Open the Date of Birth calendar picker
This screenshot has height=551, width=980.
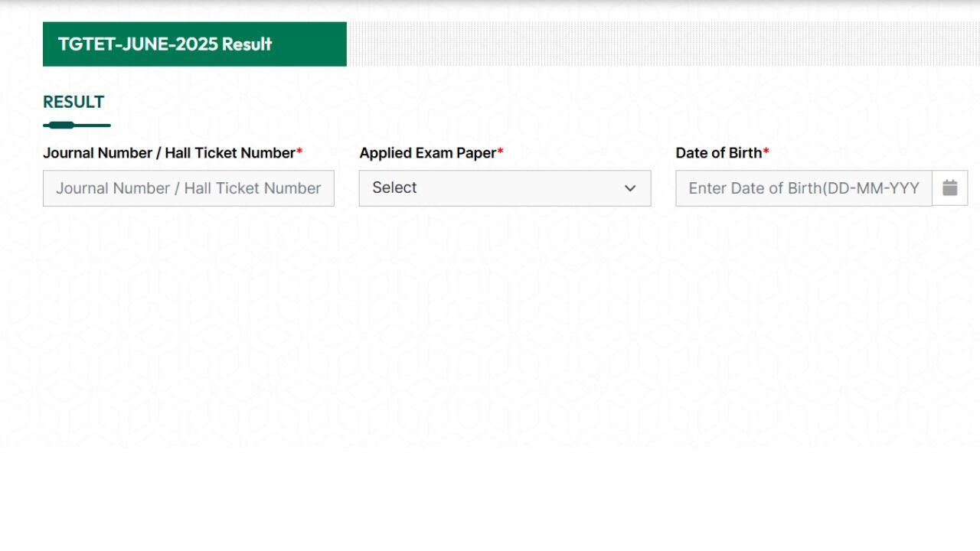pyautogui.click(x=949, y=188)
